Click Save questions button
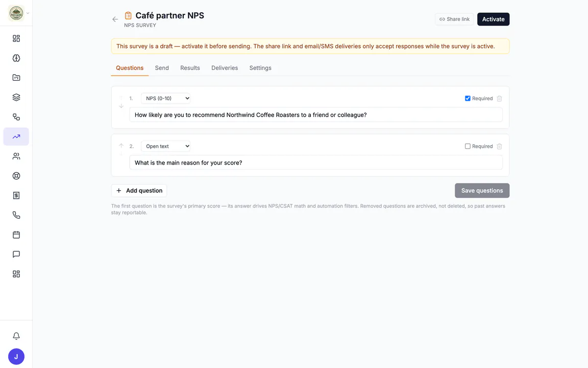This screenshot has width=588, height=368. pos(482,190)
